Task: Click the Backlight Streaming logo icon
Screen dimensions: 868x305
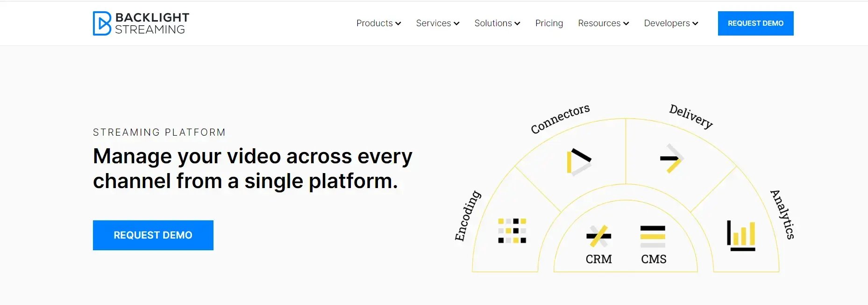Action: pyautogui.click(x=102, y=23)
